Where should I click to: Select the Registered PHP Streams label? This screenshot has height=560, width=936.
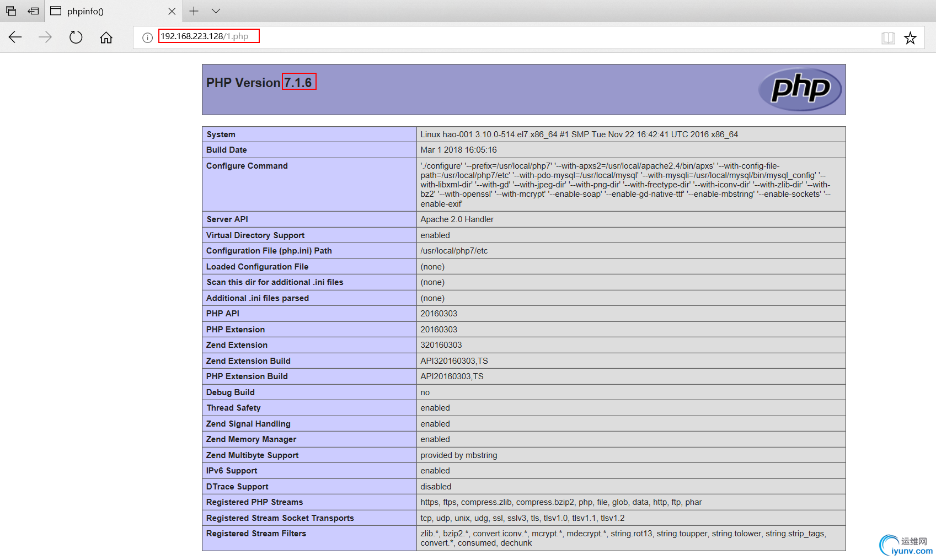(254, 502)
